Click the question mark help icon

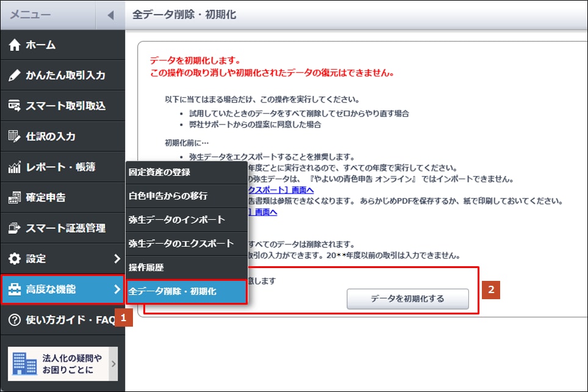click(15, 320)
